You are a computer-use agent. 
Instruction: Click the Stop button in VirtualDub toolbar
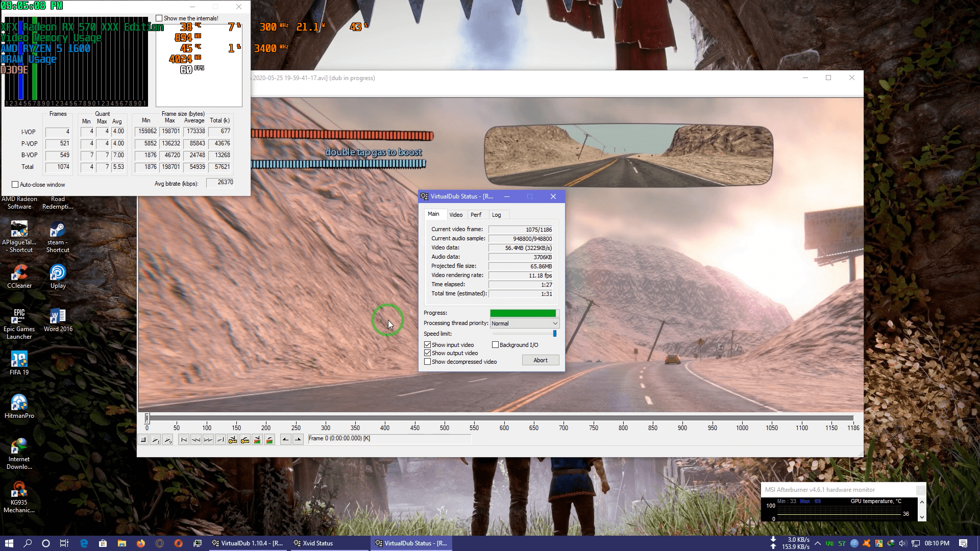pyautogui.click(x=143, y=439)
